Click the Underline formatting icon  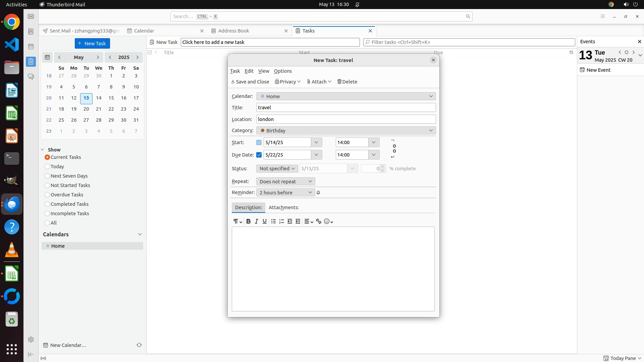(x=265, y=221)
